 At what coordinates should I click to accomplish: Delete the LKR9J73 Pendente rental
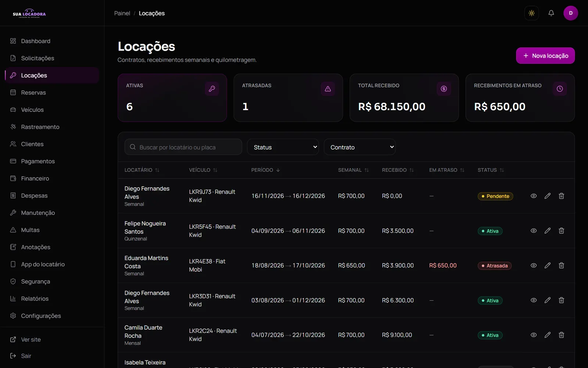[x=562, y=196]
